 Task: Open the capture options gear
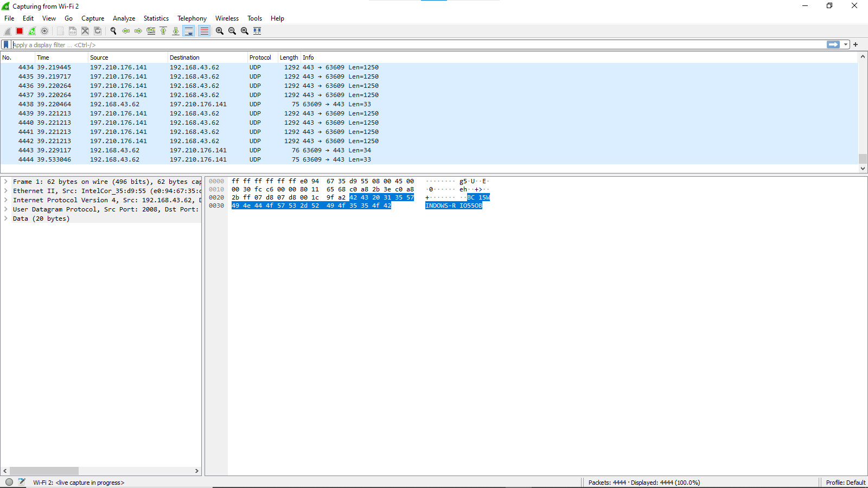tap(44, 31)
